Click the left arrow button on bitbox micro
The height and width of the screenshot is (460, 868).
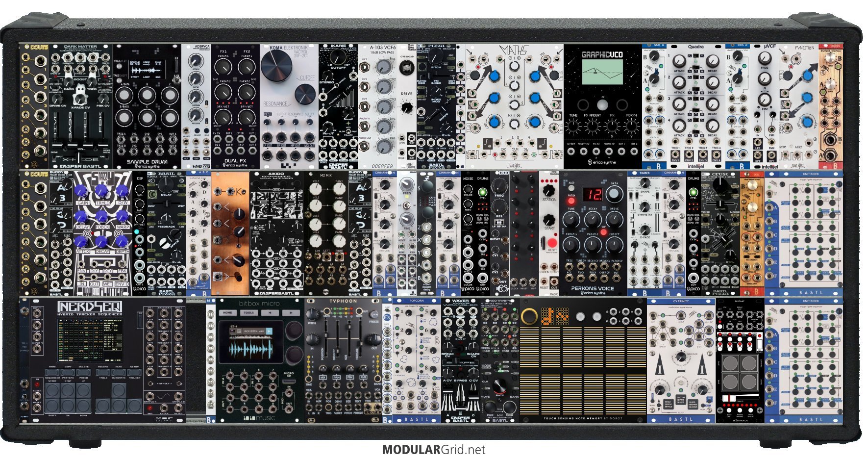point(270,313)
